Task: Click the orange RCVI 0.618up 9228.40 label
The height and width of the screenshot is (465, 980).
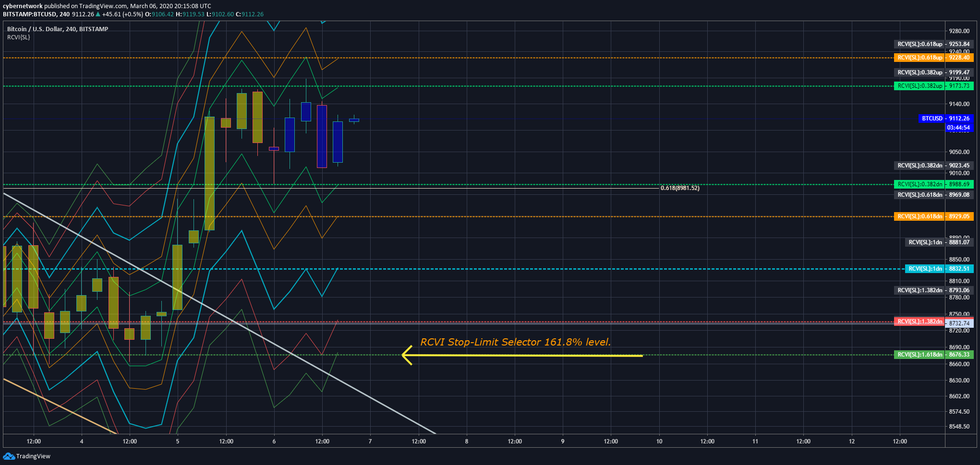Action: pos(933,58)
